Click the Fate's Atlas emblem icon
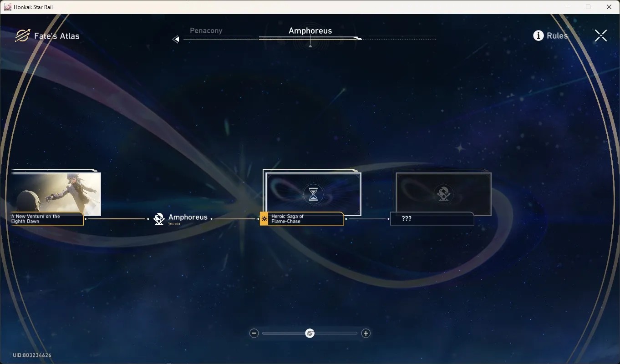Image resolution: width=620 pixels, height=364 pixels. (22, 36)
